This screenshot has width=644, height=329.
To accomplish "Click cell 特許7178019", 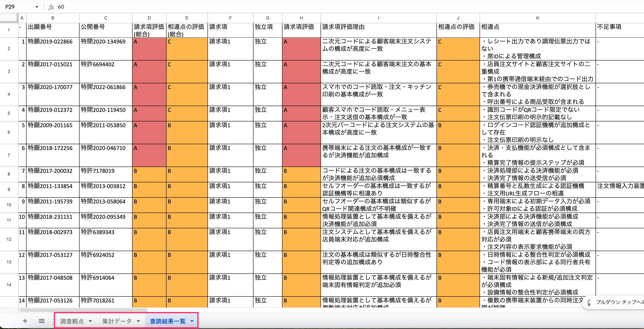I will click(x=106, y=174).
